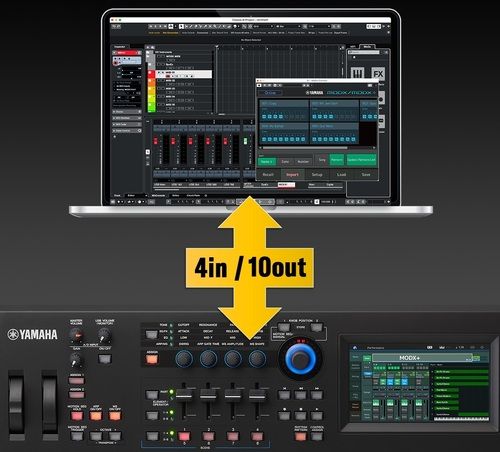Image resolution: width=500 pixels, height=452 pixels.
Task: Expand the red track header in Inspector
Action: tap(127, 53)
